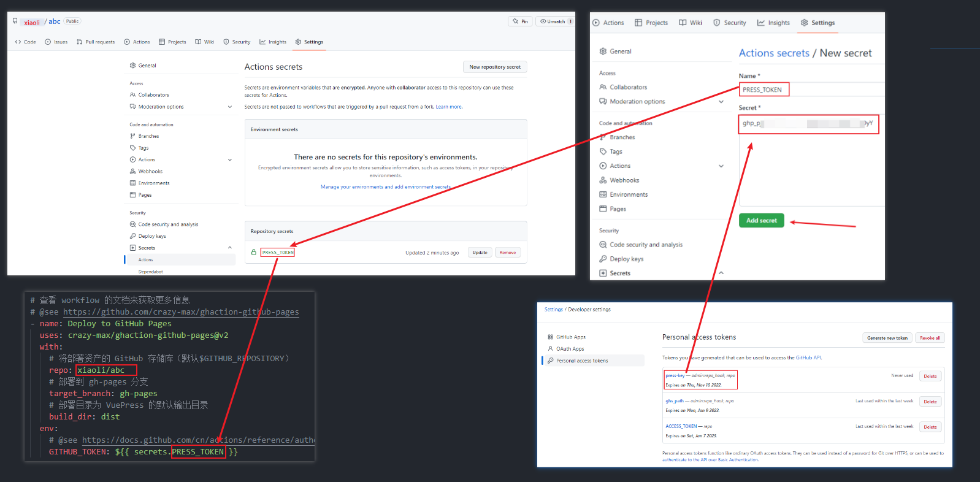Open Settings tab in New secret window
Image resolution: width=980 pixels, height=482 pixels.
(x=817, y=23)
